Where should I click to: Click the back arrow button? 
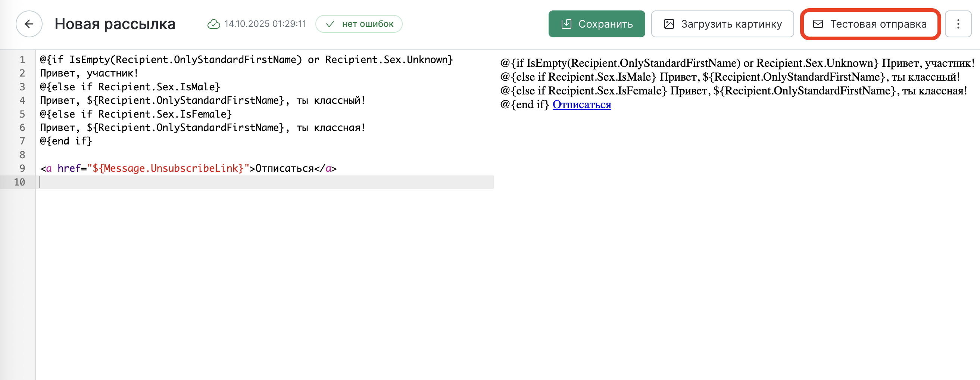[29, 24]
